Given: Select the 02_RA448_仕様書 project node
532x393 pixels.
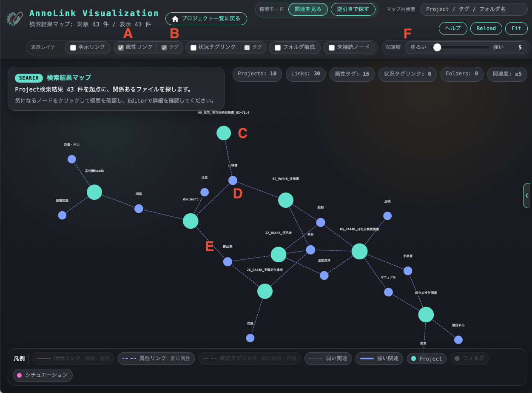Looking at the screenshot, I should click(286, 200).
